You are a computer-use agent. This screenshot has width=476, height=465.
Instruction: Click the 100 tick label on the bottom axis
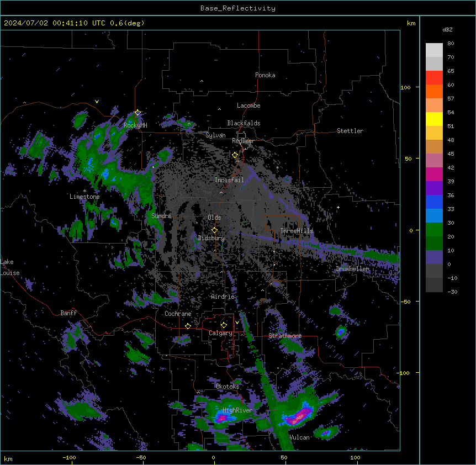click(355, 457)
